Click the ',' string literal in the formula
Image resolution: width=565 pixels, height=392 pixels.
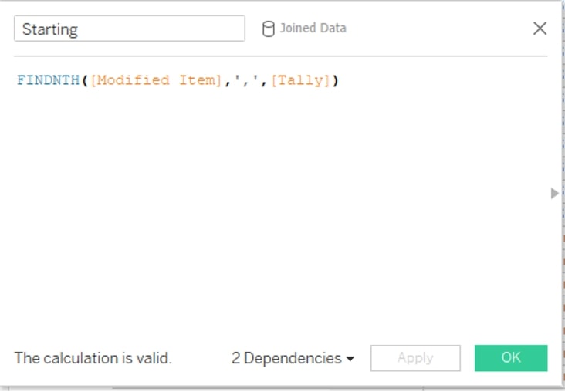[x=246, y=80]
